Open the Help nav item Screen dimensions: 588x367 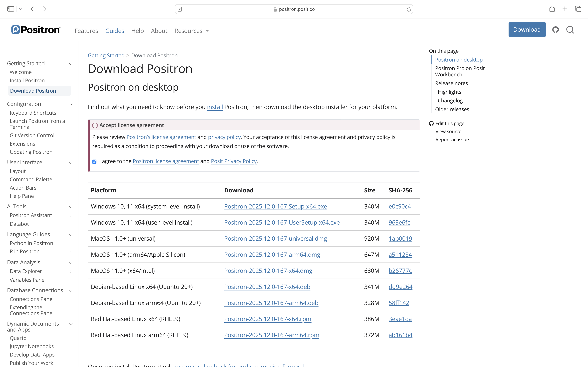[138, 31]
